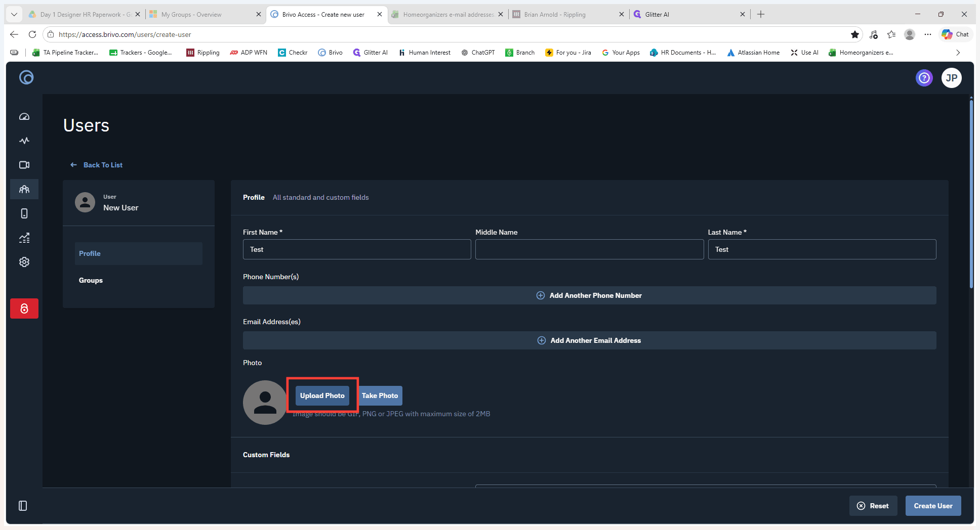Select the Profile section in user panel
Image resolution: width=980 pixels, height=530 pixels.
coord(139,253)
